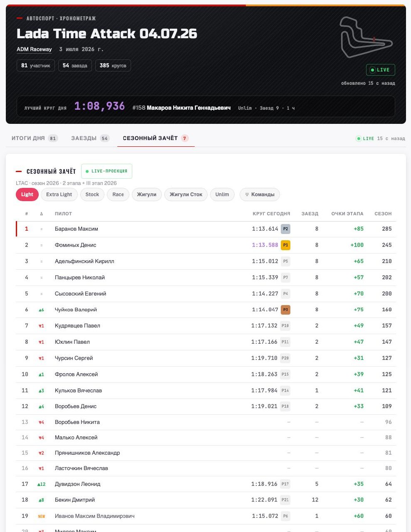Click the down-4 arrow for Воробьев Никита
The image size is (411, 532).
(x=41, y=423)
